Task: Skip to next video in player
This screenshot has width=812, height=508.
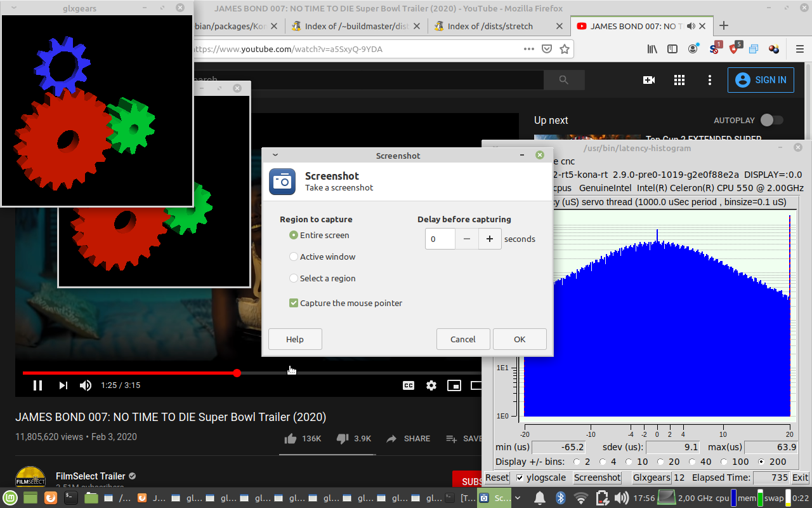Action: (x=63, y=385)
